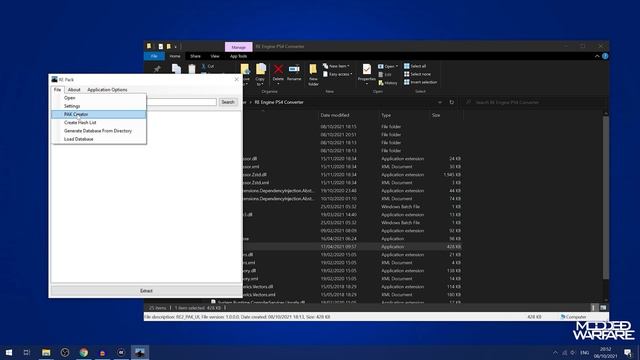
Task: Click Select all in Explorer ribbon
Action: pyautogui.click(x=415, y=66)
